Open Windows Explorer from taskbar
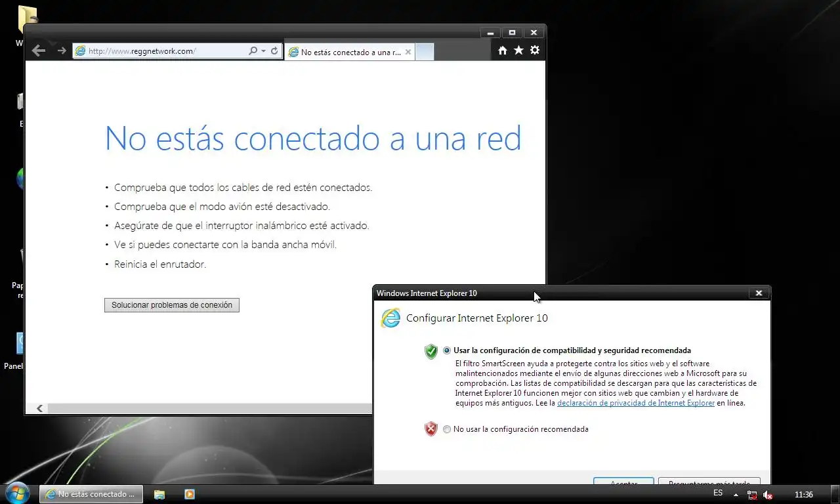840x504 pixels. [x=159, y=494]
